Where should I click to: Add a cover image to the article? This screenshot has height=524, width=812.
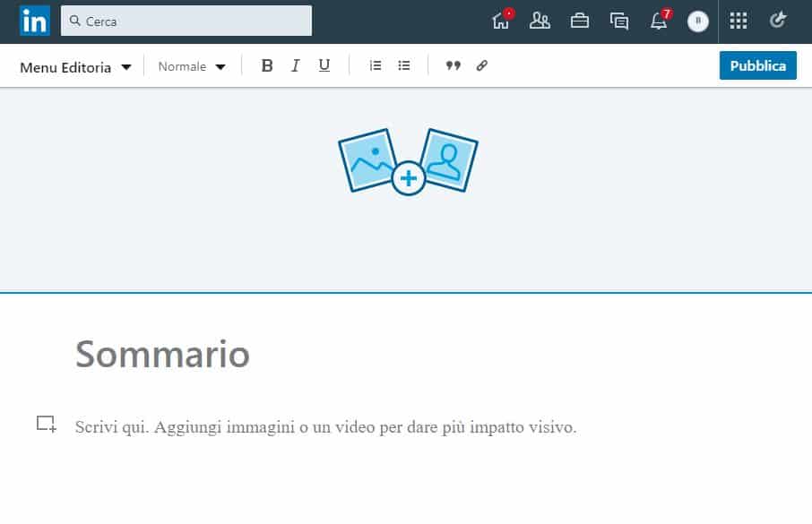408,163
